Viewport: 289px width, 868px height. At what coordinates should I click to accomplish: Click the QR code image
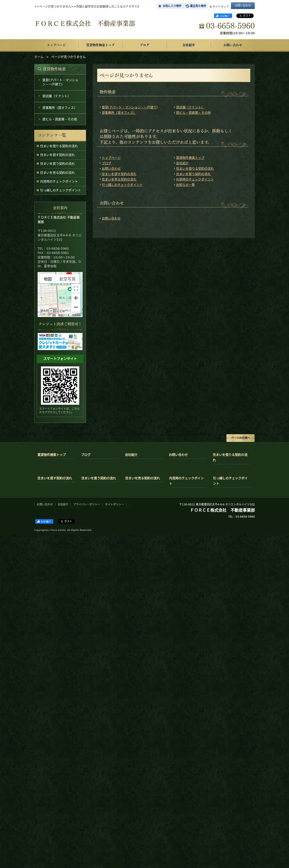(60, 386)
